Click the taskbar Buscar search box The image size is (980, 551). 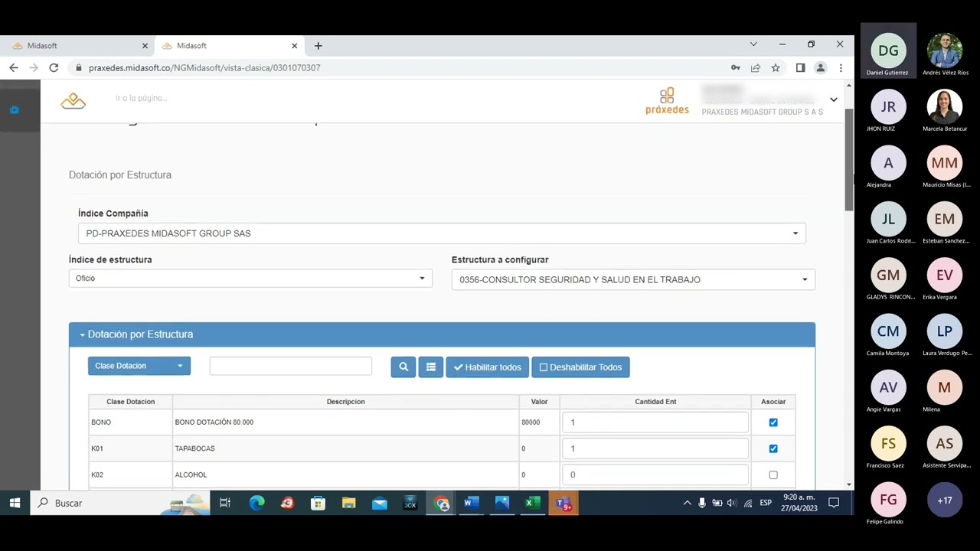[119, 503]
